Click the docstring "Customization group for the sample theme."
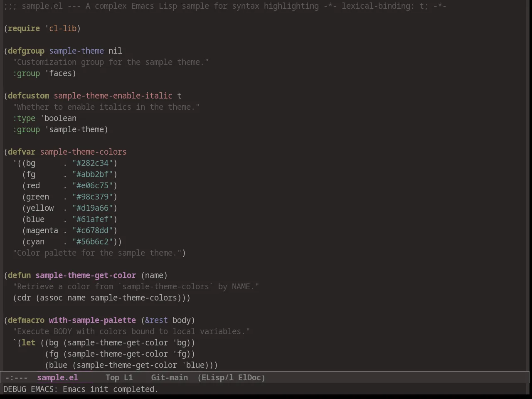Image resolution: width=532 pixels, height=399 pixels. point(111,62)
